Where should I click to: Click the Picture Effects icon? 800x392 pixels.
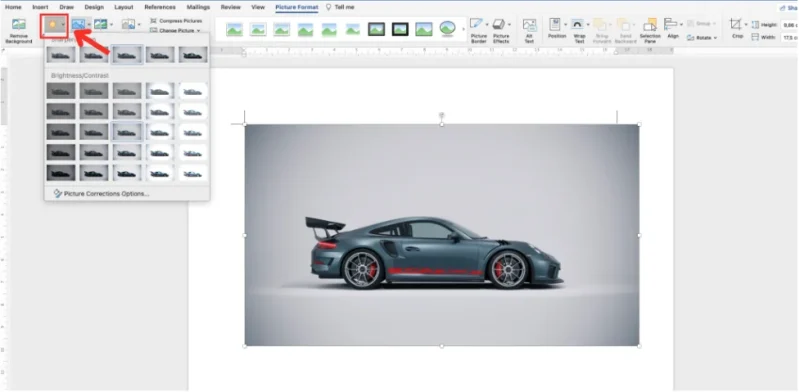(498, 24)
